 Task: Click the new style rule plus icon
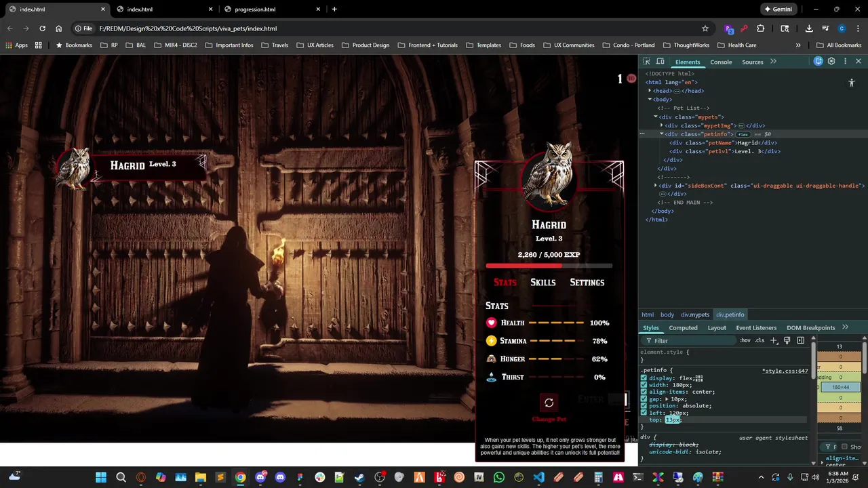coord(774,340)
